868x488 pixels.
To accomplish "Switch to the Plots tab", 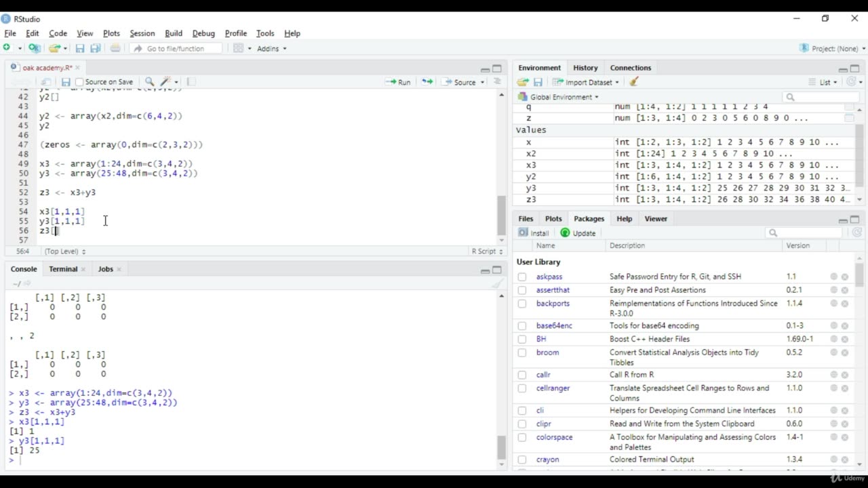I will (x=553, y=219).
